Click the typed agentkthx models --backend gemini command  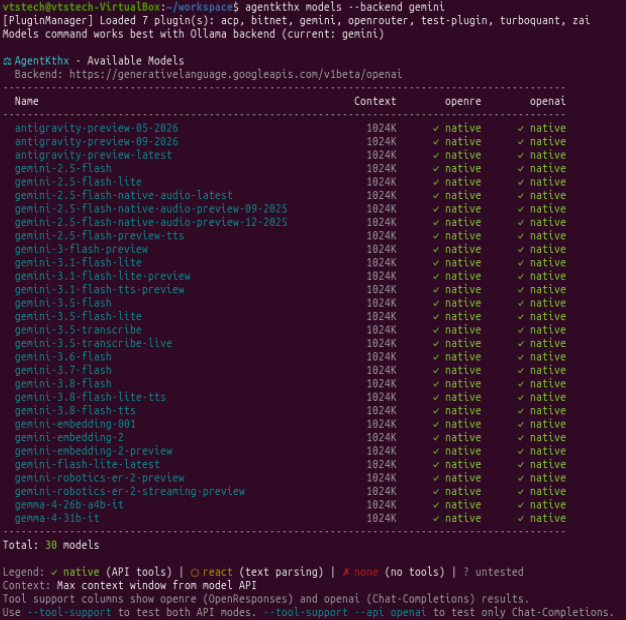pos(345,7)
